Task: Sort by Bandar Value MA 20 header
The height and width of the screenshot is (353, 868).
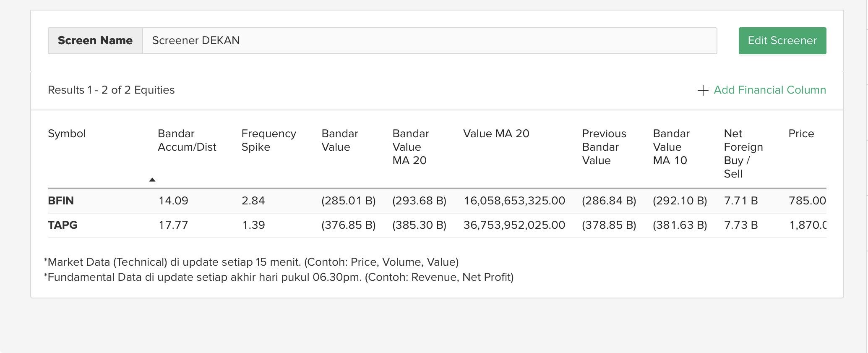Action: [x=410, y=147]
